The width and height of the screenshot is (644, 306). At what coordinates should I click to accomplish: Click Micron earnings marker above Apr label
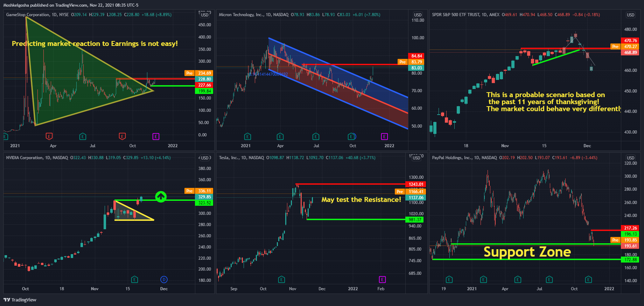click(x=280, y=136)
